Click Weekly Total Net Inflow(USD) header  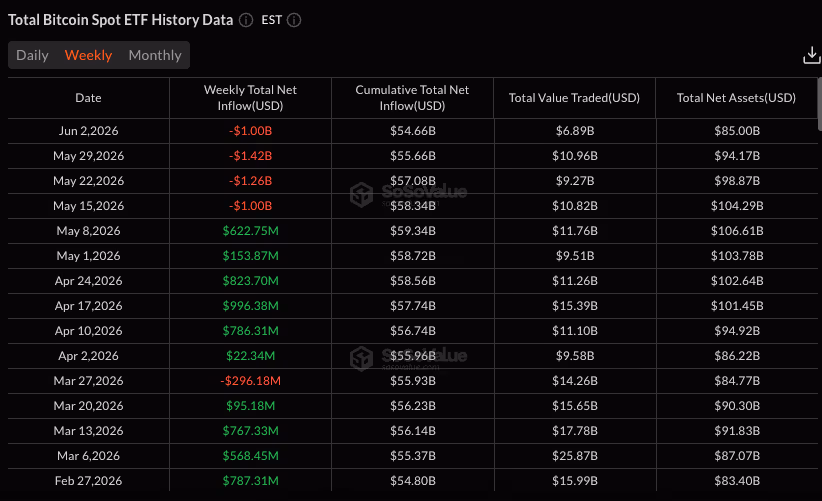tap(251, 98)
